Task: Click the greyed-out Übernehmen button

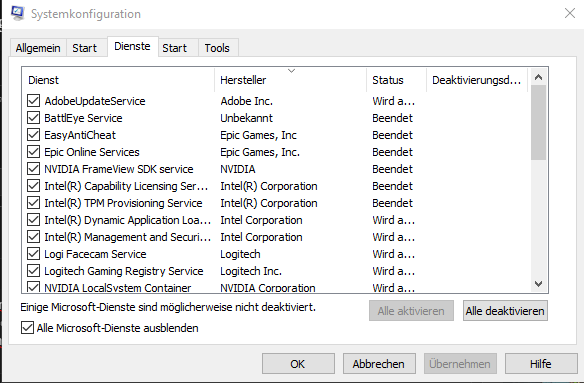Action: pos(460,364)
